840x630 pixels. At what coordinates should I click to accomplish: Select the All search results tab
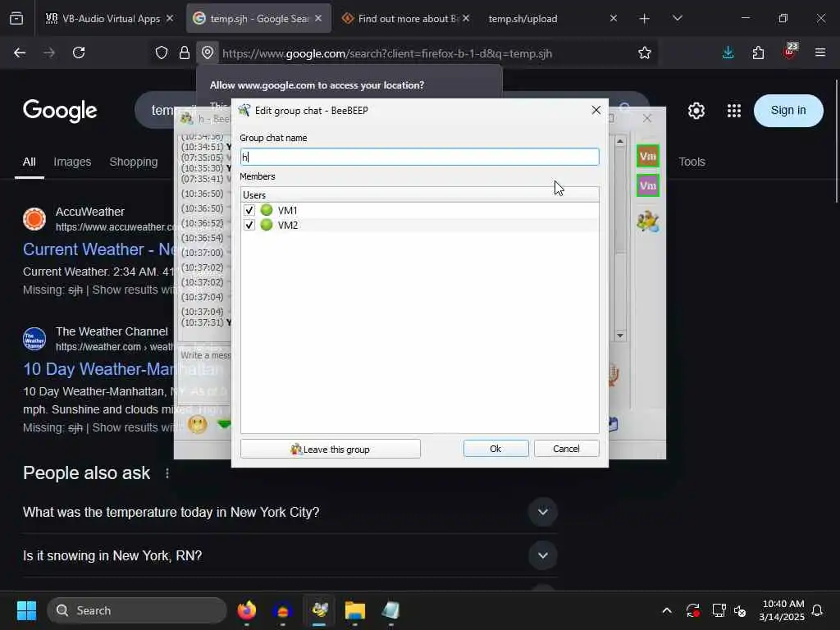tap(29, 162)
